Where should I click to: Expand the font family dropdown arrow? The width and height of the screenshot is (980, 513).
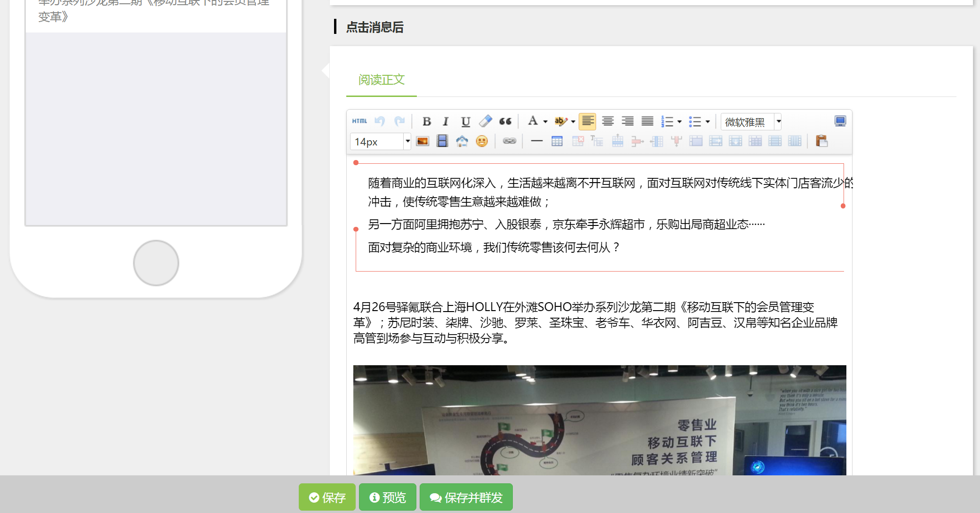tap(779, 122)
